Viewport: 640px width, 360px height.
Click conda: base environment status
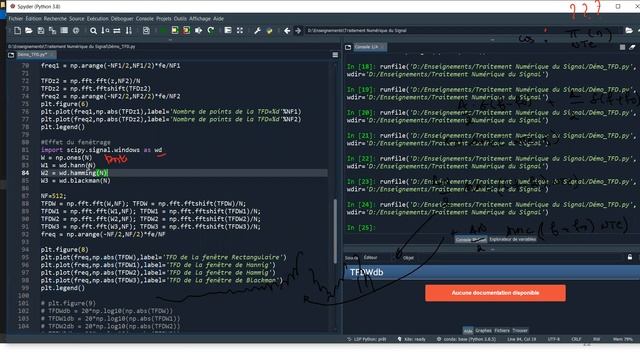[x=466, y=340]
